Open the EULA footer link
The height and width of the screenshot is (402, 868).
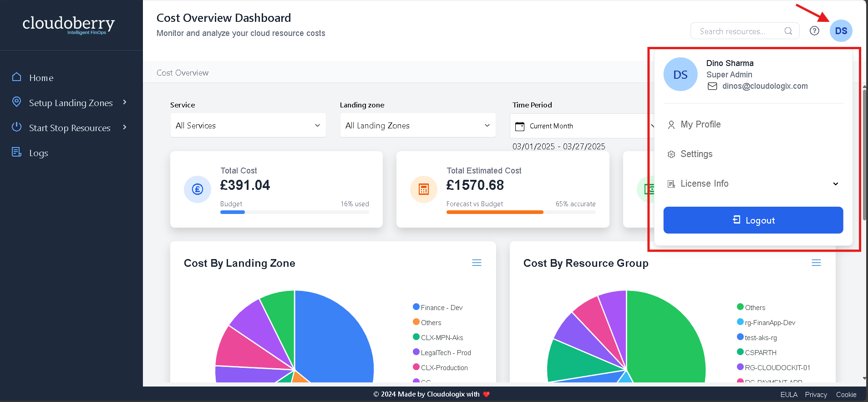789,395
